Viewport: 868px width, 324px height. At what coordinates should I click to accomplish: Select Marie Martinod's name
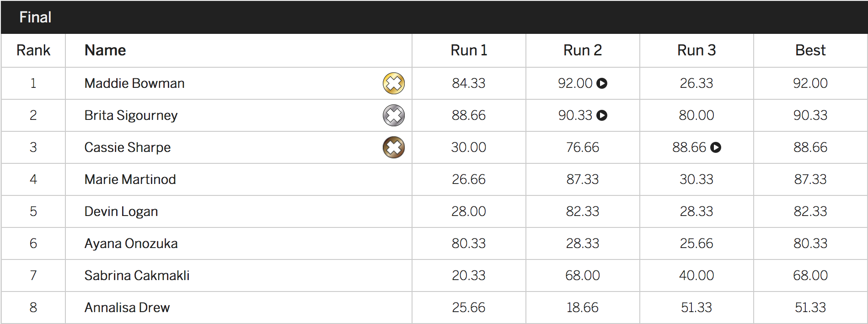130,179
